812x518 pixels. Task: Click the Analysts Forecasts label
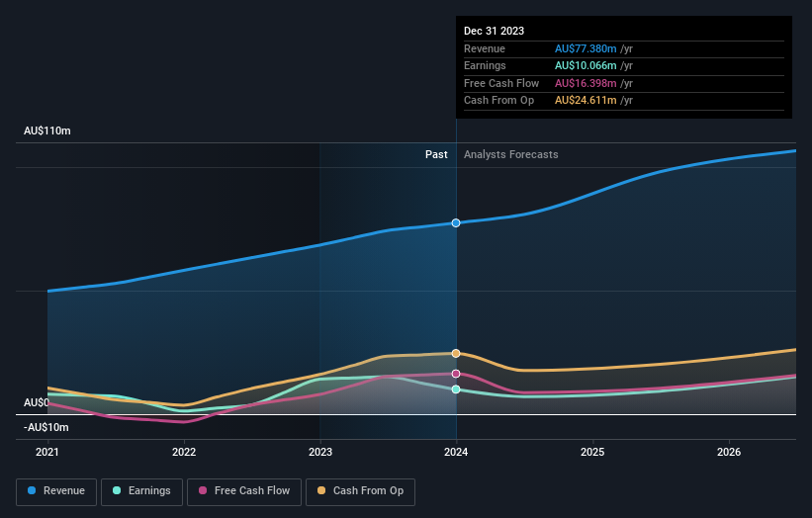(510, 154)
